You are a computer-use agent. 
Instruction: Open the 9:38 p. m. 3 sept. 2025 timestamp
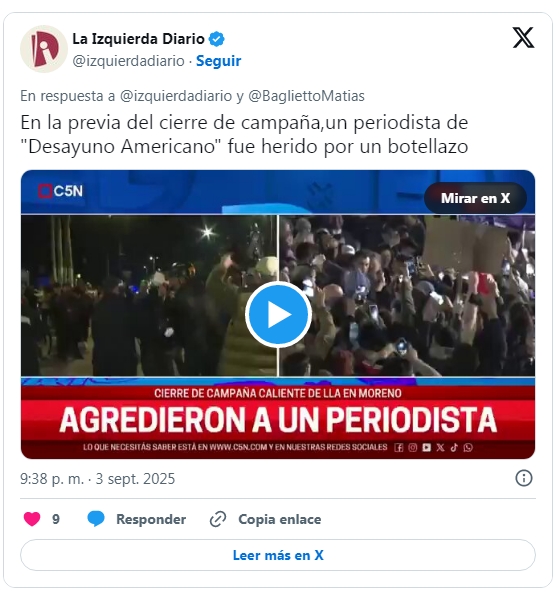coord(97,479)
